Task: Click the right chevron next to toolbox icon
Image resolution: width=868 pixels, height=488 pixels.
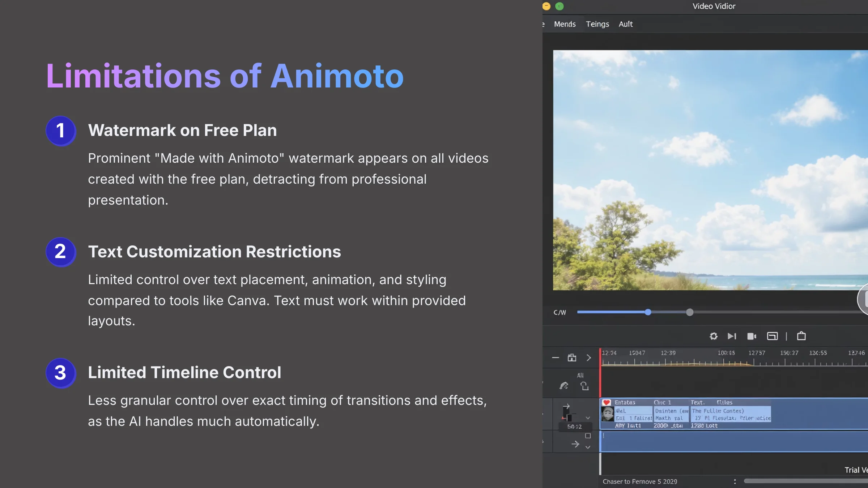Action: pos(589,358)
